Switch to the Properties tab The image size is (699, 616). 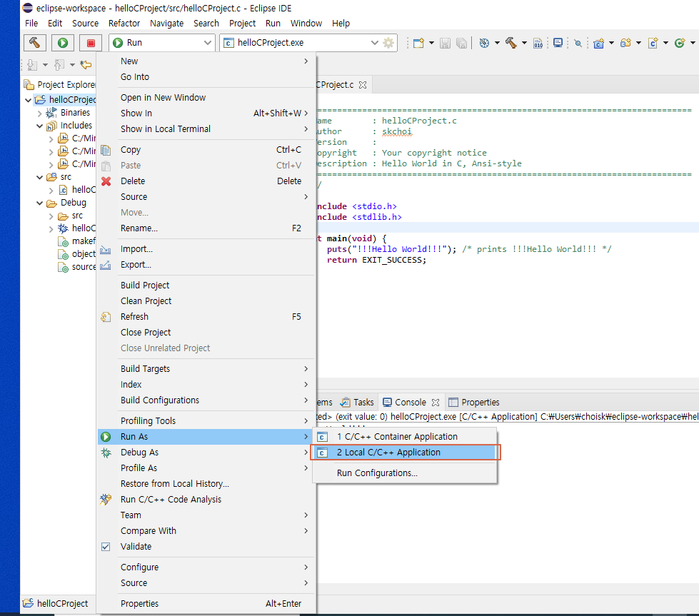(474, 403)
